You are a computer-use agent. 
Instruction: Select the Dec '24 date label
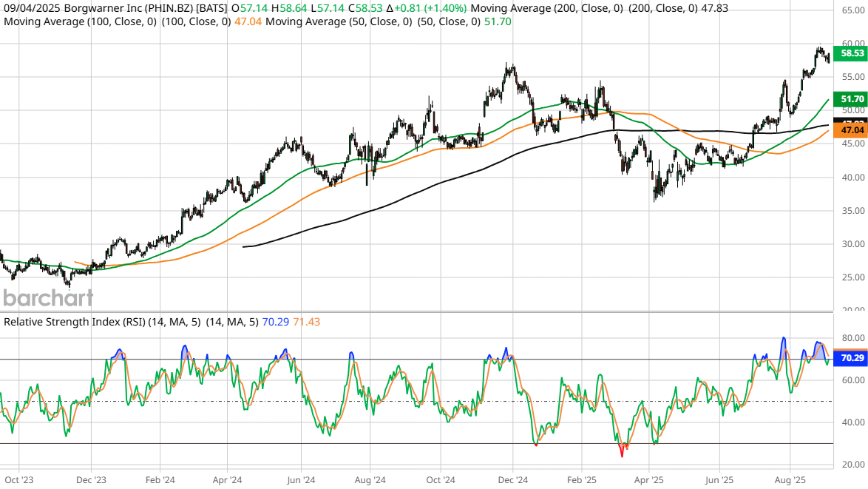(512, 479)
